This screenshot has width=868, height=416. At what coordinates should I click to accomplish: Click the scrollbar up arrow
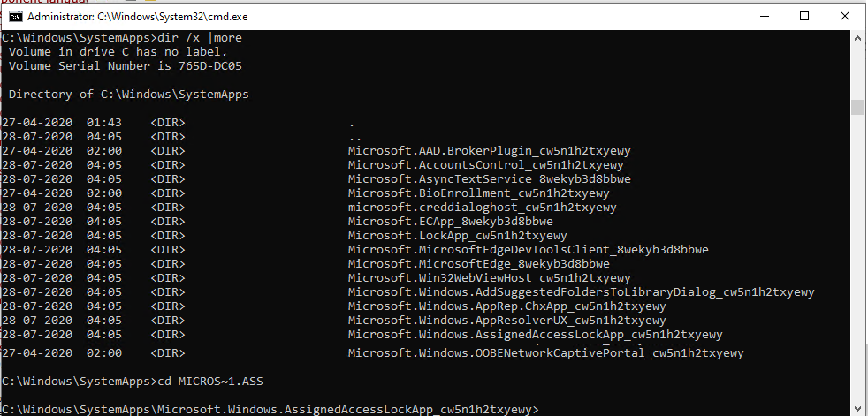[x=857, y=36]
